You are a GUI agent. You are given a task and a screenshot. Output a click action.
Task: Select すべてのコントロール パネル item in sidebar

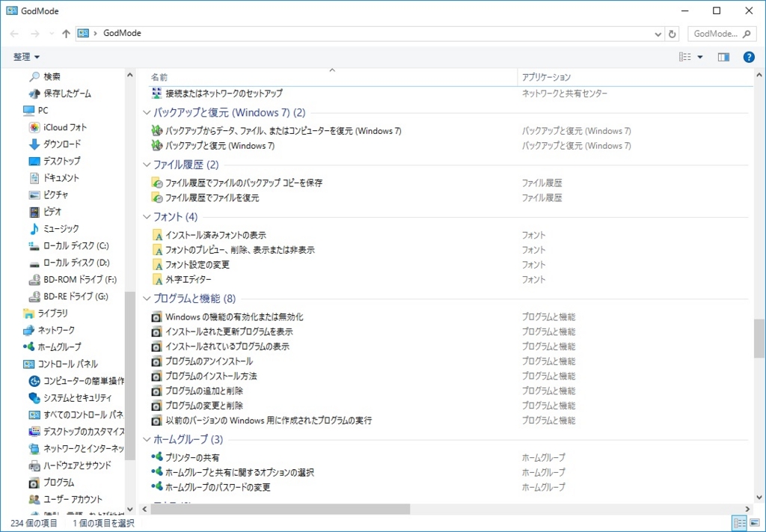(x=83, y=415)
